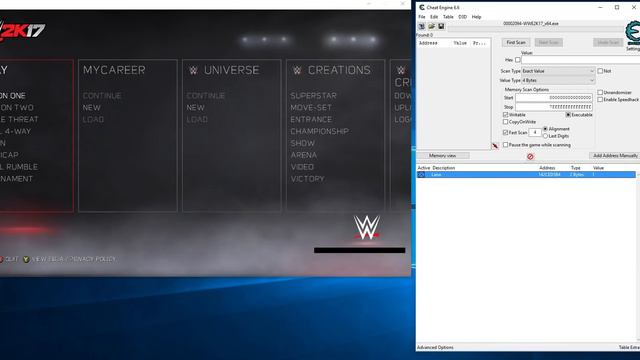640x360 pixels.
Task: Click the Description column header
Action: pyautogui.click(x=444, y=168)
